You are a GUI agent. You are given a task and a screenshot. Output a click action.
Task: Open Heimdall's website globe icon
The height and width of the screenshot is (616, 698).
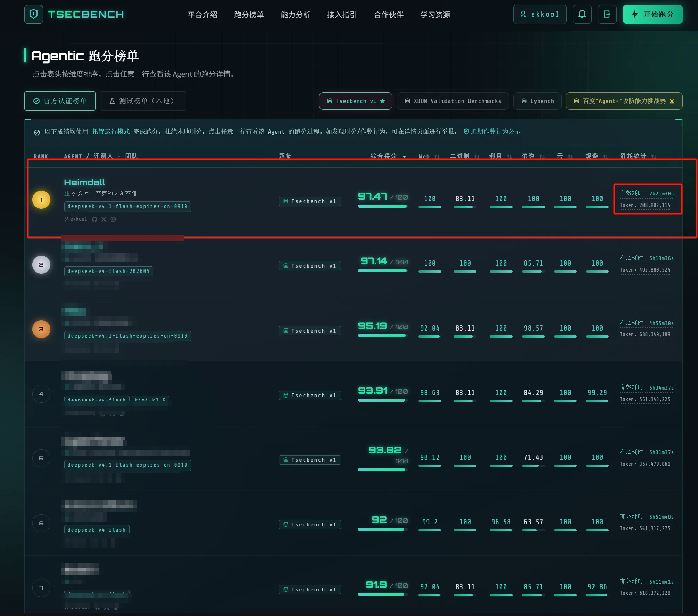tap(113, 219)
